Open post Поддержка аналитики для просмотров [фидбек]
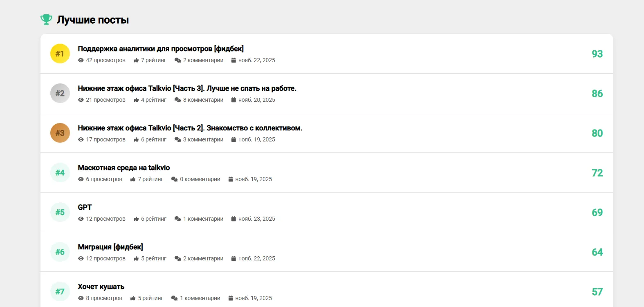Screen dimensions: 644x307 [161, 49]
